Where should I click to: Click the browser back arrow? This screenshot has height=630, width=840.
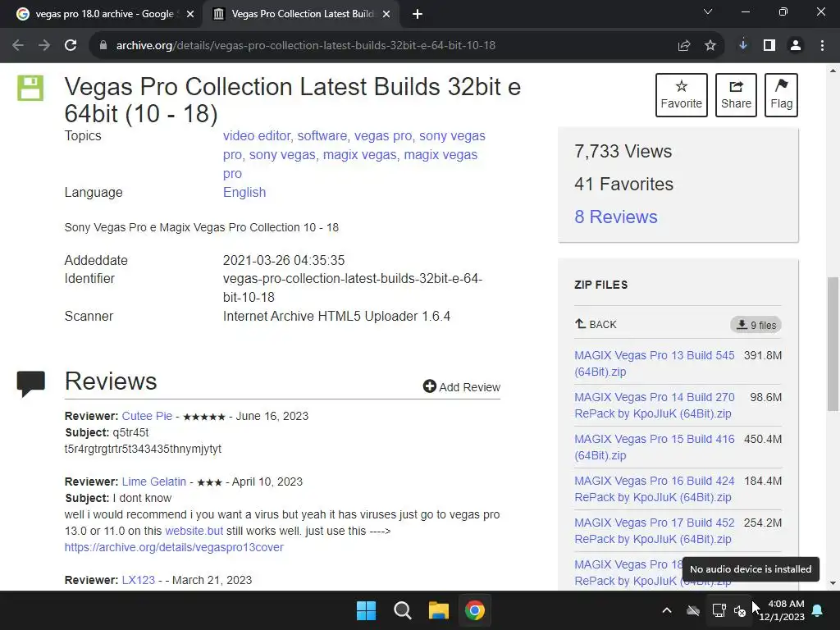coord(18,46)
